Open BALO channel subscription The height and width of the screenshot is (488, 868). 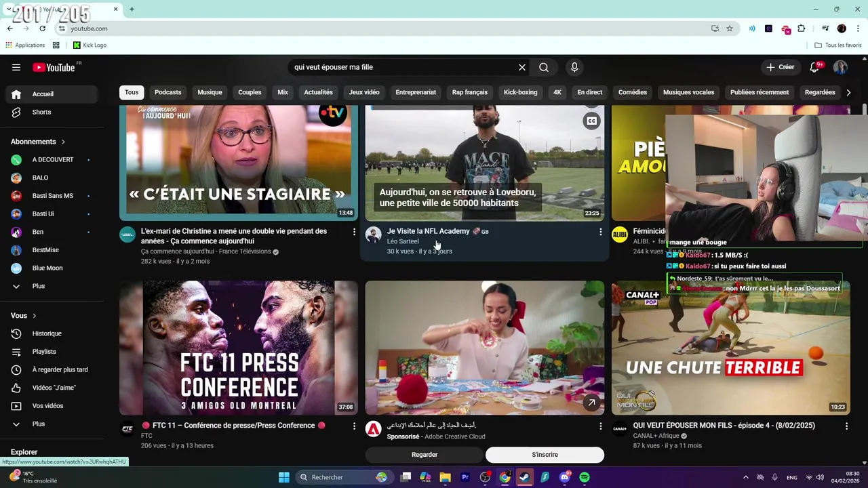[x=53, y=178]
